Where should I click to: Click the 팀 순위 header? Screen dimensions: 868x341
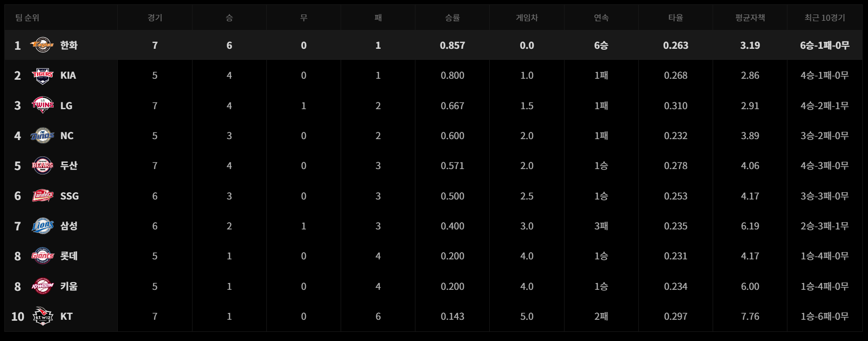point(28,18)
